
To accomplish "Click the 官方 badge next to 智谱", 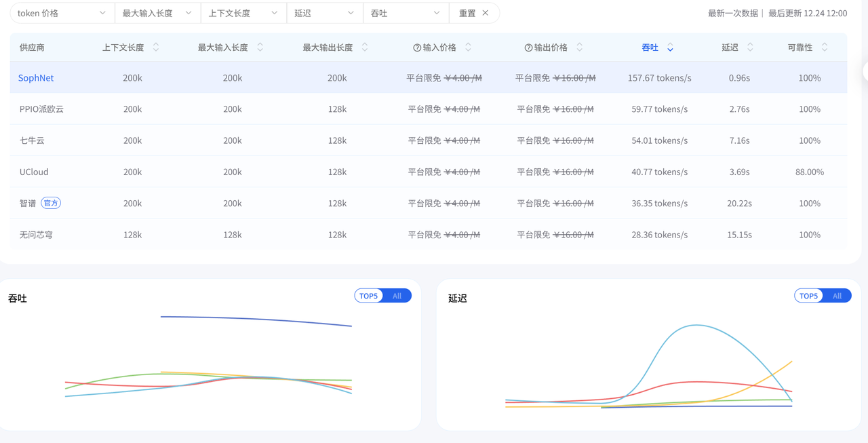I will [x=51, y=203].
